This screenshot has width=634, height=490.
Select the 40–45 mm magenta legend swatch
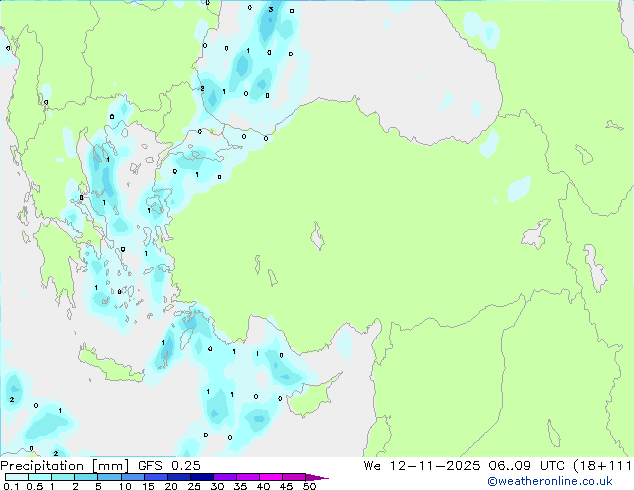coord(271,477)
